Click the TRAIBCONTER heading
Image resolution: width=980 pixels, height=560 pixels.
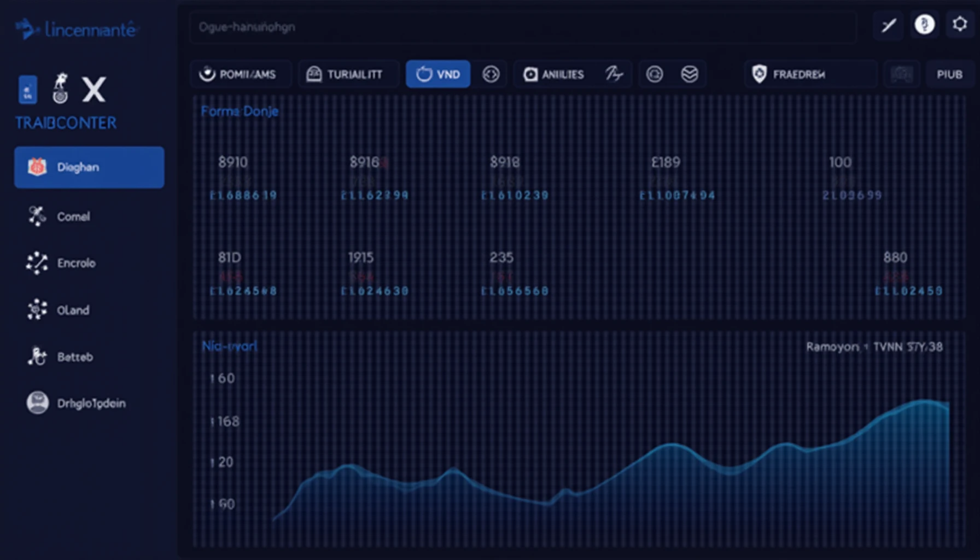(x=66, y=123)
